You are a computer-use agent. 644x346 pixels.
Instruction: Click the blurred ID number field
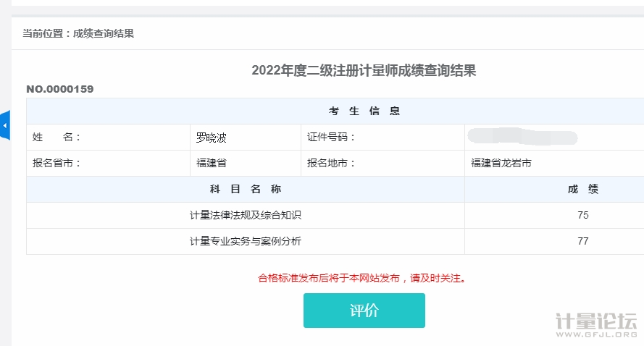tap(522, 137)
